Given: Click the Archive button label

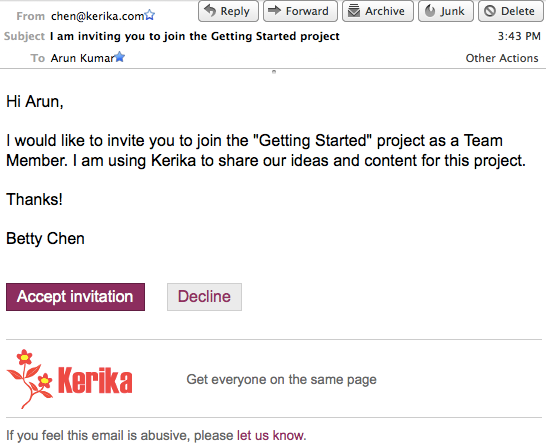Looking at the screenshot, I should coord(385,11).
